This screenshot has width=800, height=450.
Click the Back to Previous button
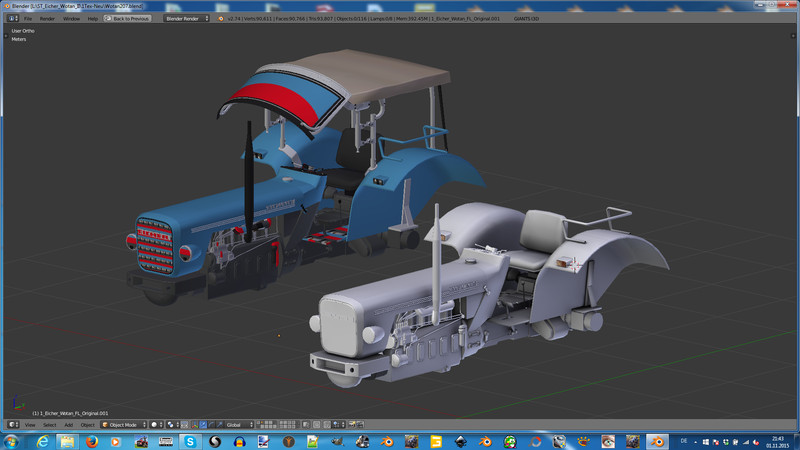click(128, 18)
